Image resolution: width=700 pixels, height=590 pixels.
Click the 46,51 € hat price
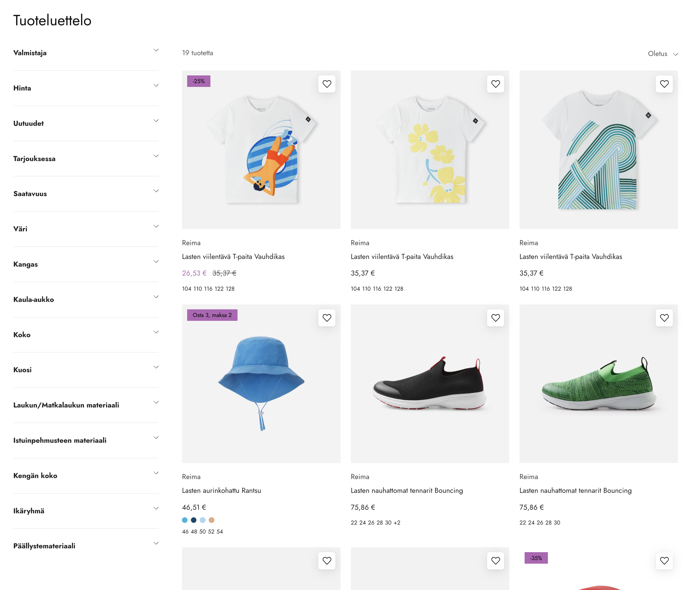point(194,507)
